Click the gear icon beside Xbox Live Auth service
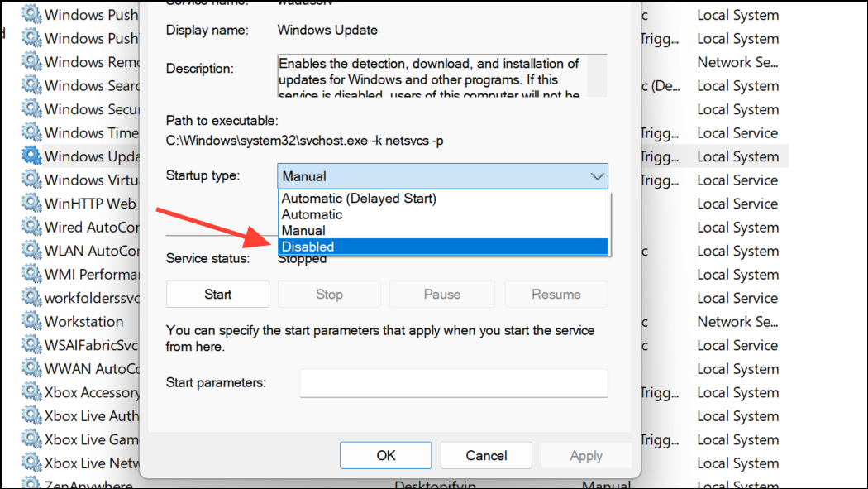The width and height of the screenshot is (868, 489). pos(31,416)
